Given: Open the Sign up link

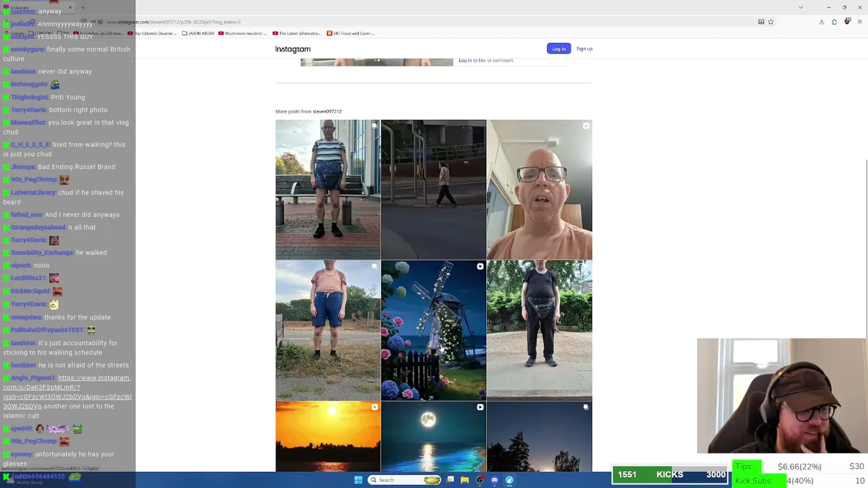Looking at the screenshot, I should 584,49.
